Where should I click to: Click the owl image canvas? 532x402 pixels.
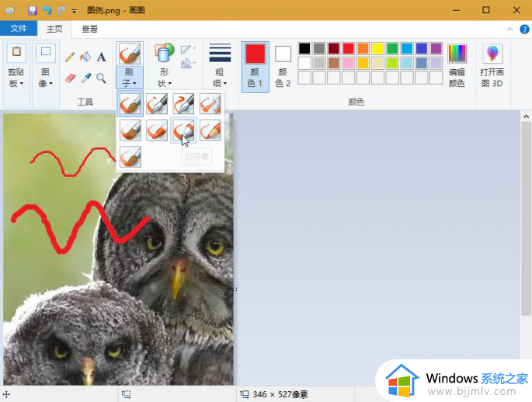click(x=118, y=249)
